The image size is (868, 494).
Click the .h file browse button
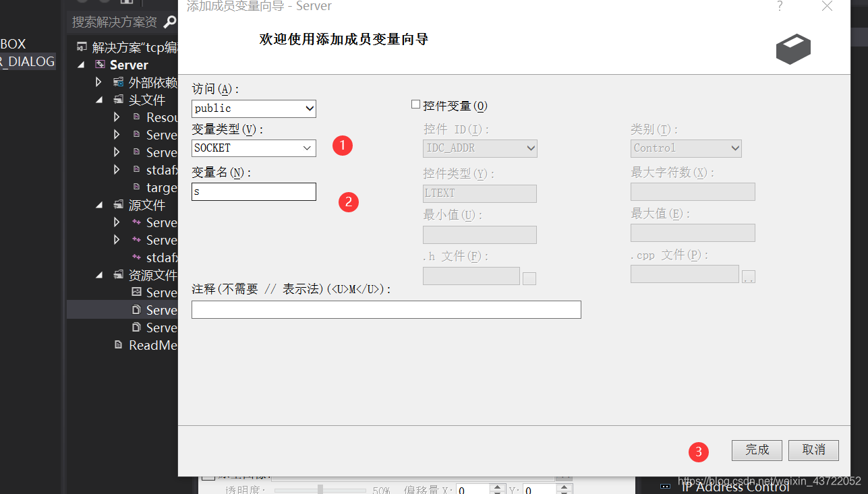529,278
